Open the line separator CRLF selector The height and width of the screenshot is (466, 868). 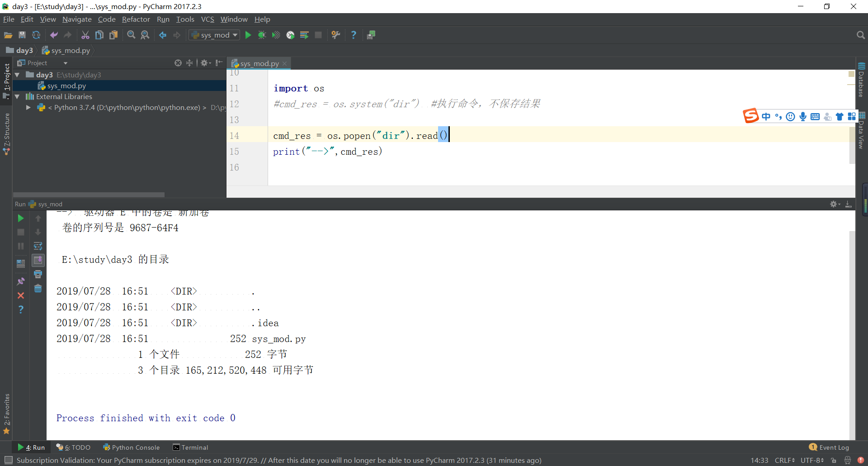[x=785, y=460]
